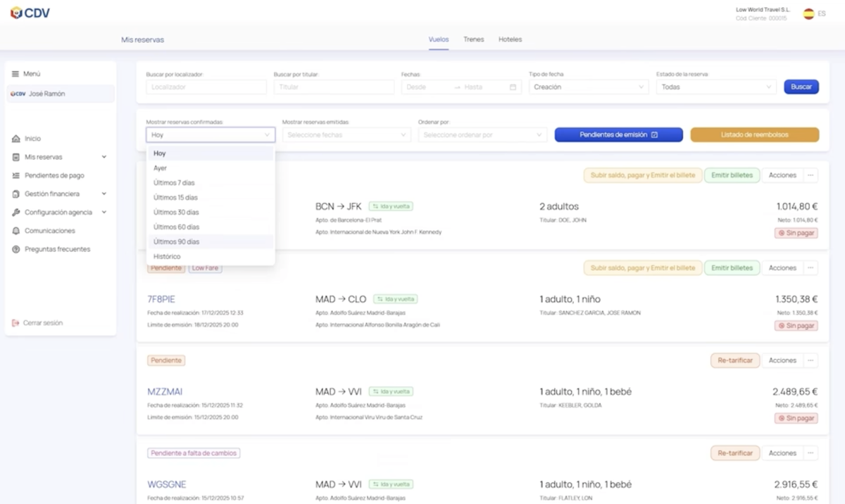Open the calendar icon in Fechas field

coord(513,87)
